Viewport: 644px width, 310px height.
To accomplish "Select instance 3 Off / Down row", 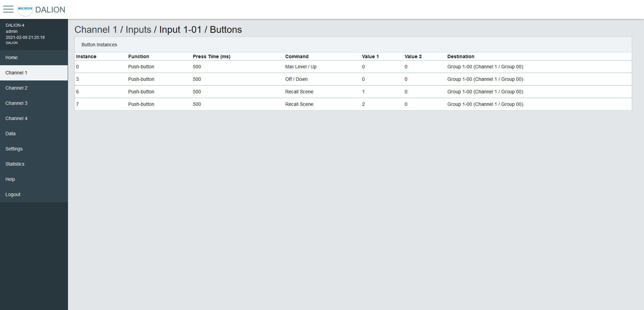I will point(296,79).
